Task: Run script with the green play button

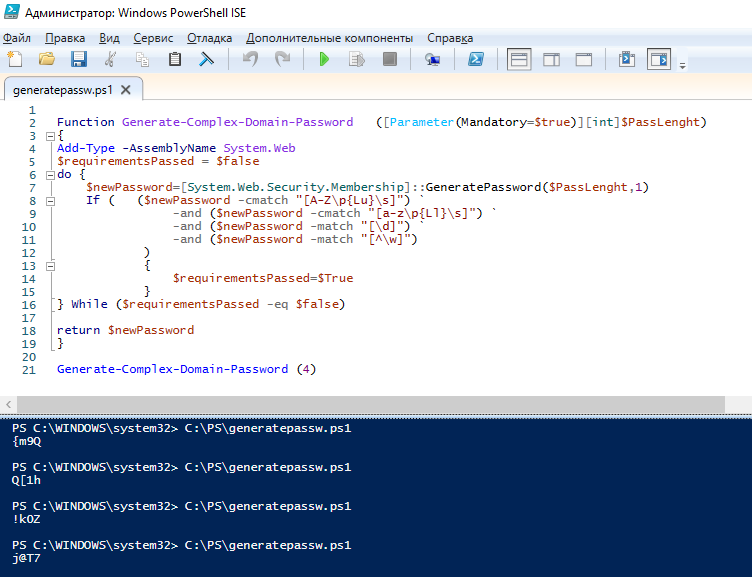Action: point(324,59)
